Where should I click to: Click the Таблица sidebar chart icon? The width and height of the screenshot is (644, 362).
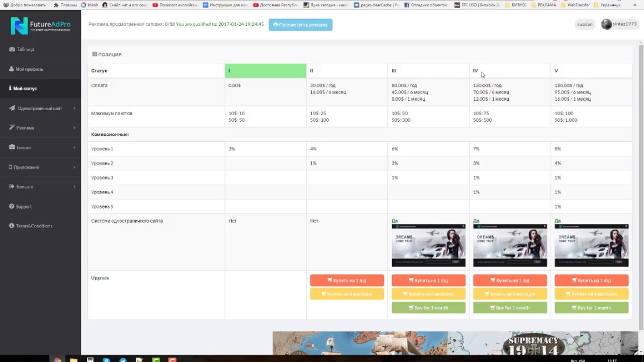pyautogui.click(x=12, y=49)
